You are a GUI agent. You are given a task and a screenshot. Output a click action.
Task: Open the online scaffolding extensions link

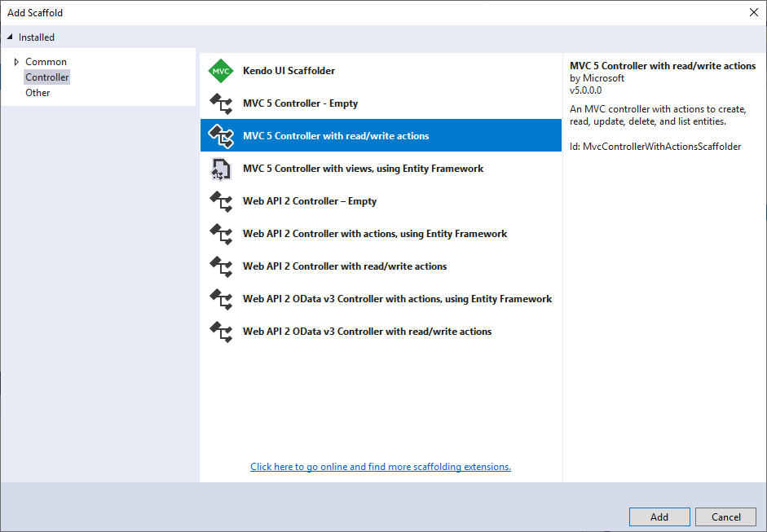(x=381, y=467)
